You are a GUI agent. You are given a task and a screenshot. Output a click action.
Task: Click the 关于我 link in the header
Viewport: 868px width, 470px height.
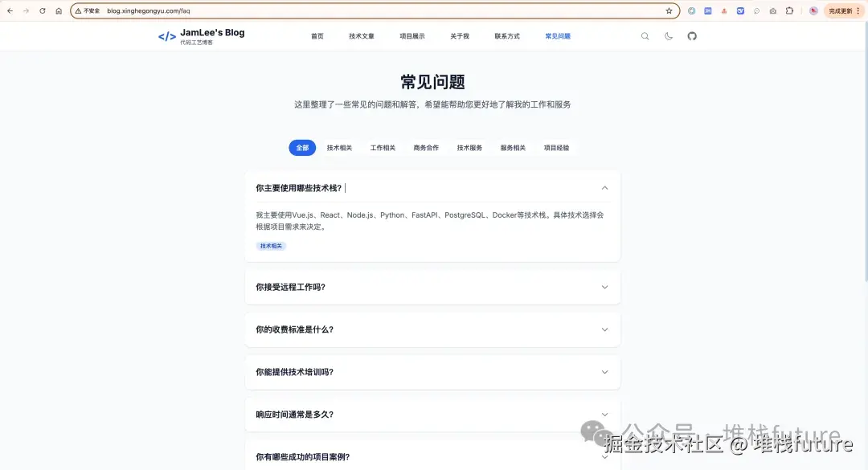(x=459, y=35)
